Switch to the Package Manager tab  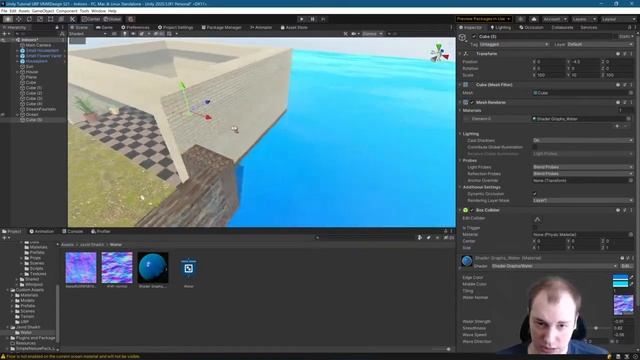222,27
